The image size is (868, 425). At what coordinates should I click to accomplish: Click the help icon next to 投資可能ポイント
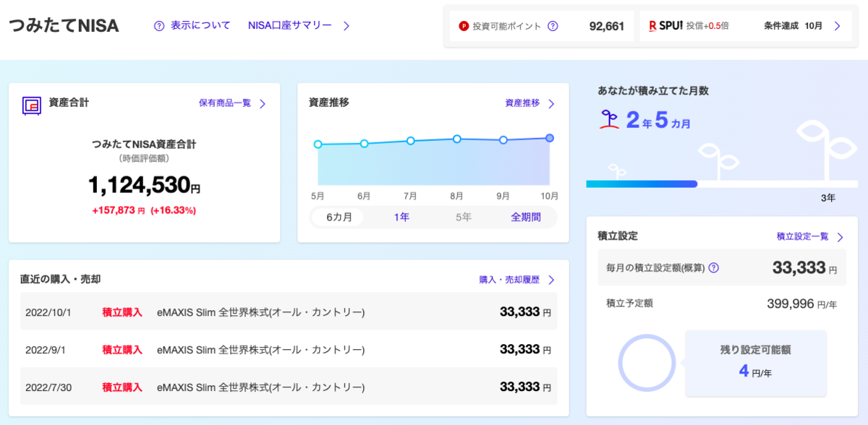pyautogui.click(x=553, y=26)
